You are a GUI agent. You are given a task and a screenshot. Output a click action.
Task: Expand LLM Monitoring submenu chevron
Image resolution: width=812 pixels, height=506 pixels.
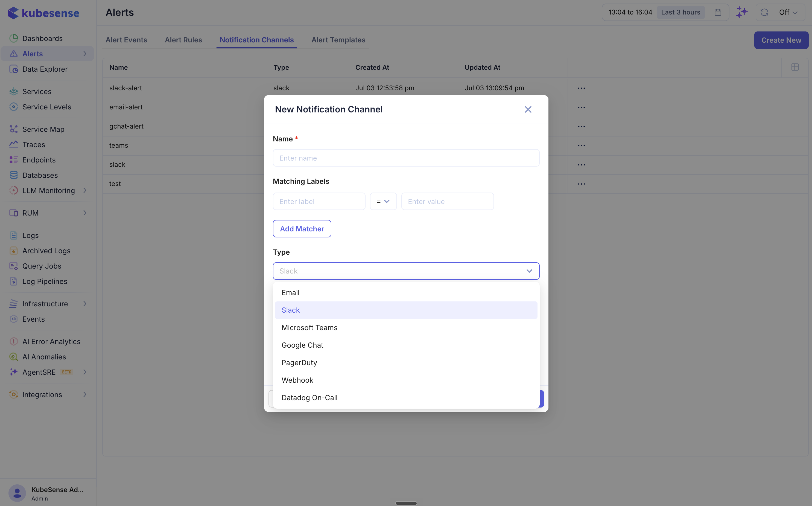84,190
